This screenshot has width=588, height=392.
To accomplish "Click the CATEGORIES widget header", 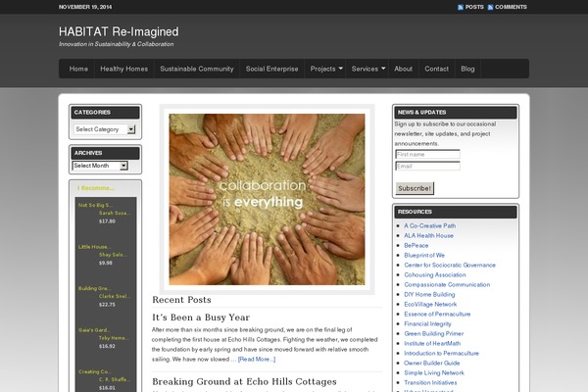I will tap(106, 113).
